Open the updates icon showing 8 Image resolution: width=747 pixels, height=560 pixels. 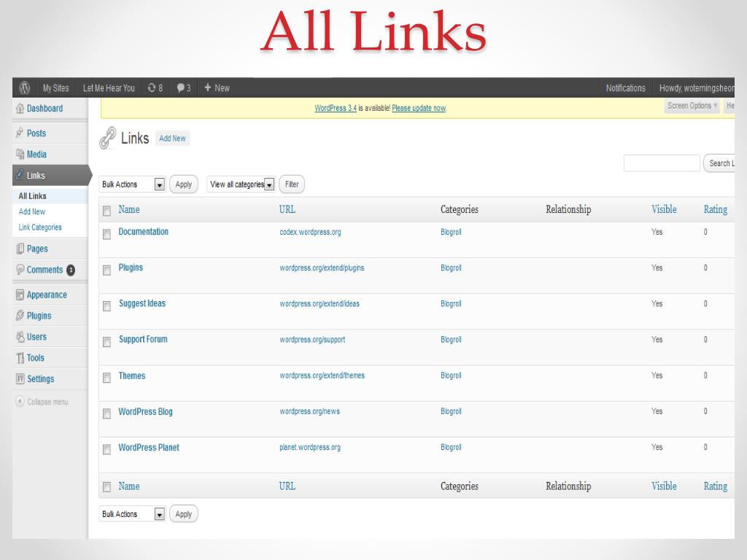point(152,87)
